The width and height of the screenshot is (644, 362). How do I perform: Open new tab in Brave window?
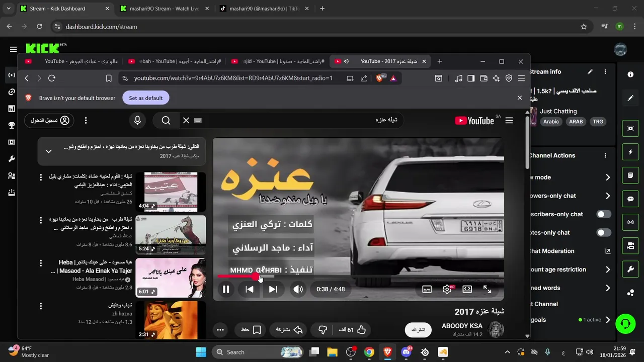[x=440, y=61]
